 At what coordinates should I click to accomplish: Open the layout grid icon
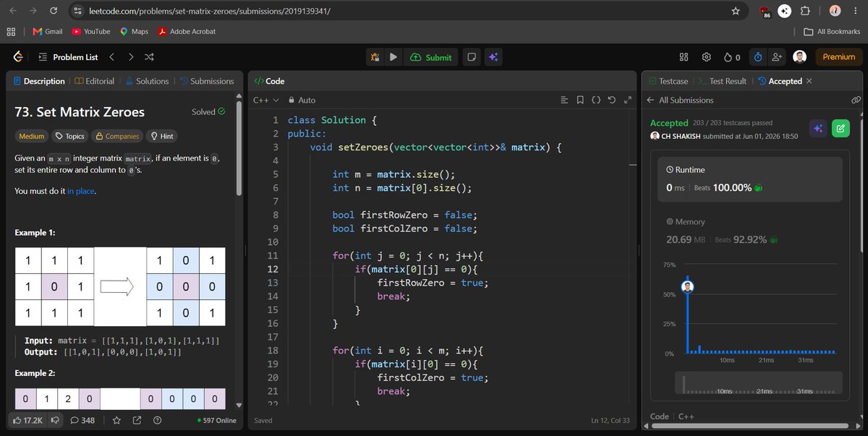pos(684,57)
